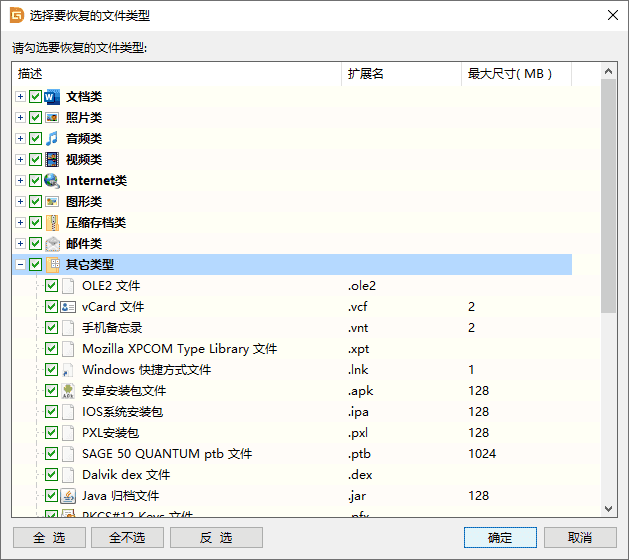The image size is (629, 560).
Task: Expand the 音频类 category
Action: (x=20, y=138)
